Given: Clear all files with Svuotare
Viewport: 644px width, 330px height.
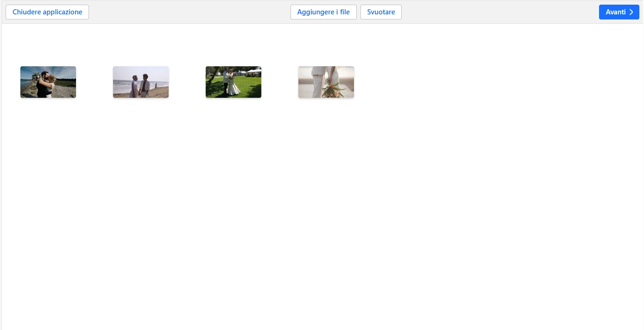Looking at the screenshot, I should [x=381, y=12].
